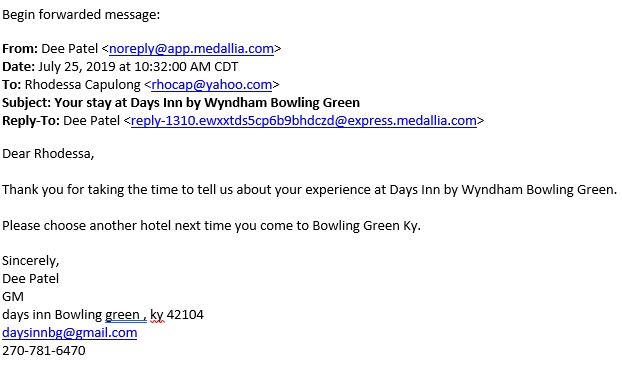Click the daysinnbg@gmail.com signature email
Viewport: 622px width, 391px height.
[x=69, y=333]
